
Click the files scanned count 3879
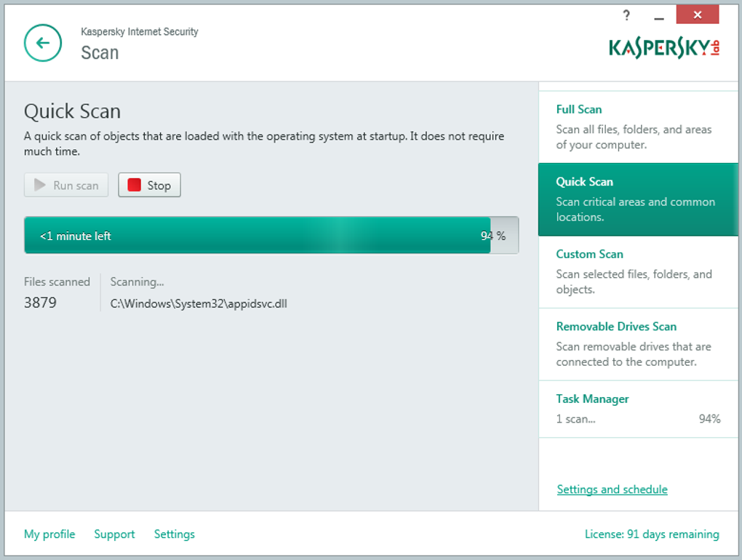40,303
